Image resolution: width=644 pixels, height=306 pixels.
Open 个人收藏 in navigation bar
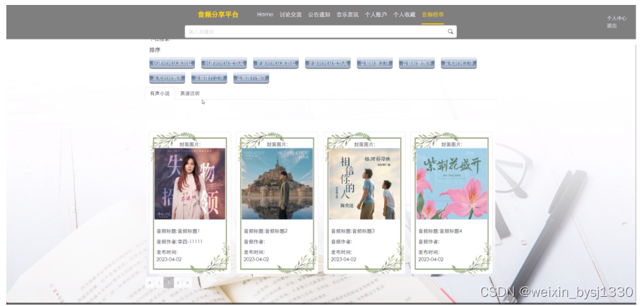[404, 14]
